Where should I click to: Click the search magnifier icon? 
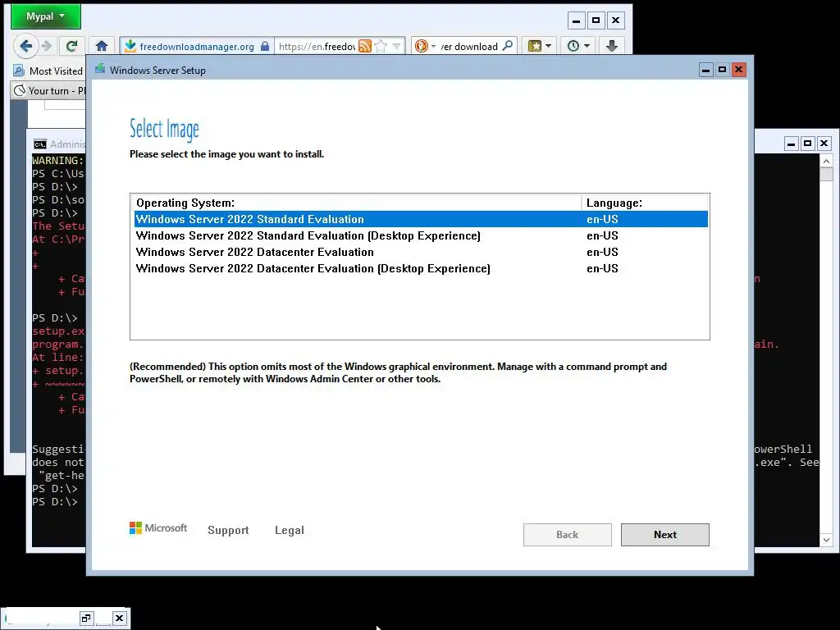507,46
